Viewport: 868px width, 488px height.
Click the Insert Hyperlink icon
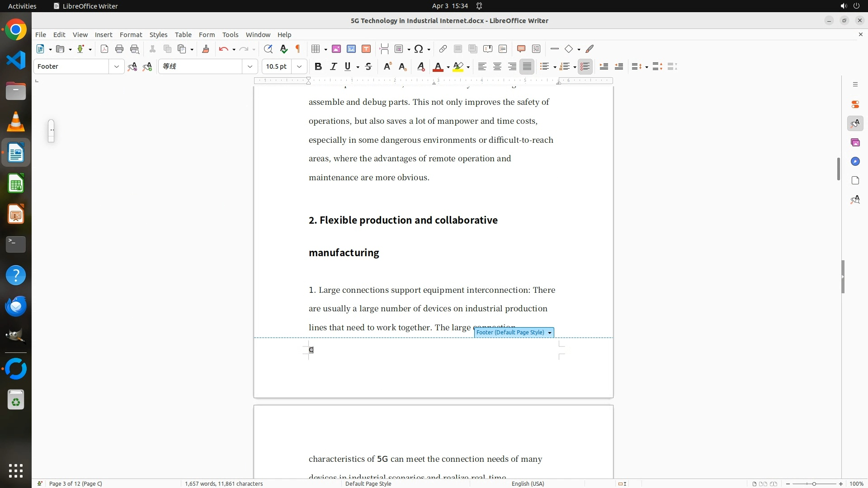(x=443, y=49)
